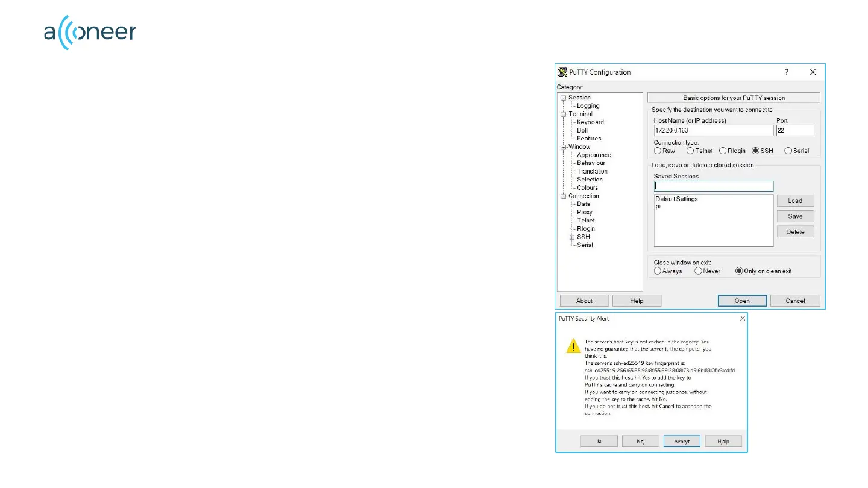
Task: Click the Delete session button
Action: point(795,231)
